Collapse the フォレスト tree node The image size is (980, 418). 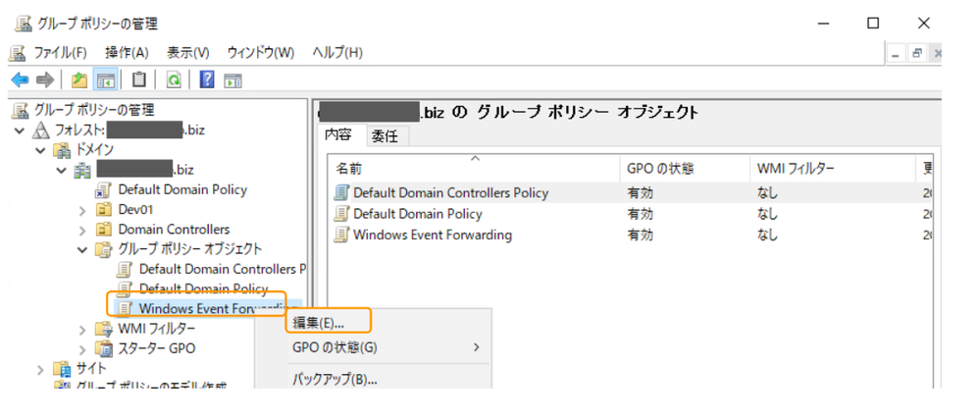(21, 131)
